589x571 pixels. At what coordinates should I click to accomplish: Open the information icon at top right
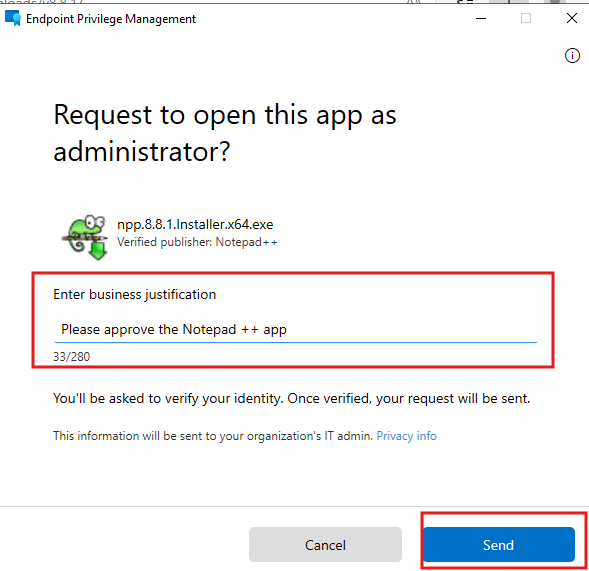[572, 56]
